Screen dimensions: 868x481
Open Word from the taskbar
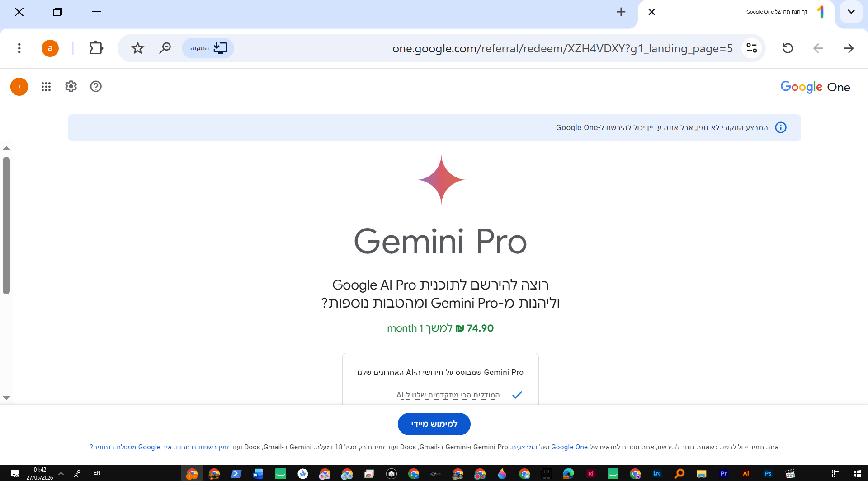click(x=258, y=473)
